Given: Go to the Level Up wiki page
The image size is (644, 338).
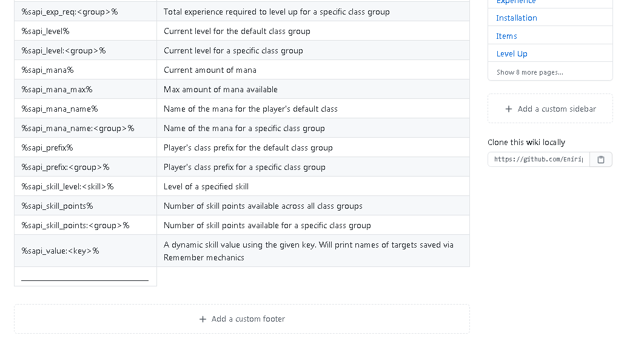Looking at the screenshot, I should pyautogui.click(x=512, y=53).
